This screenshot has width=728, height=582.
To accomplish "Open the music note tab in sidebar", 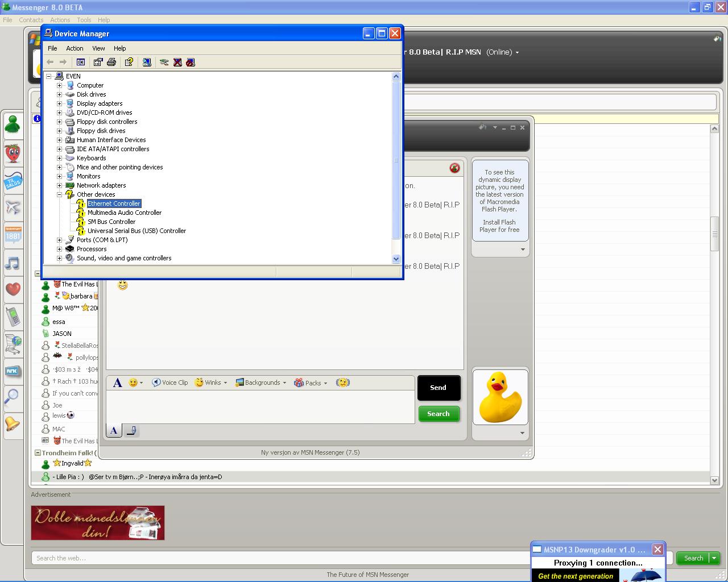I will (13, 263).
